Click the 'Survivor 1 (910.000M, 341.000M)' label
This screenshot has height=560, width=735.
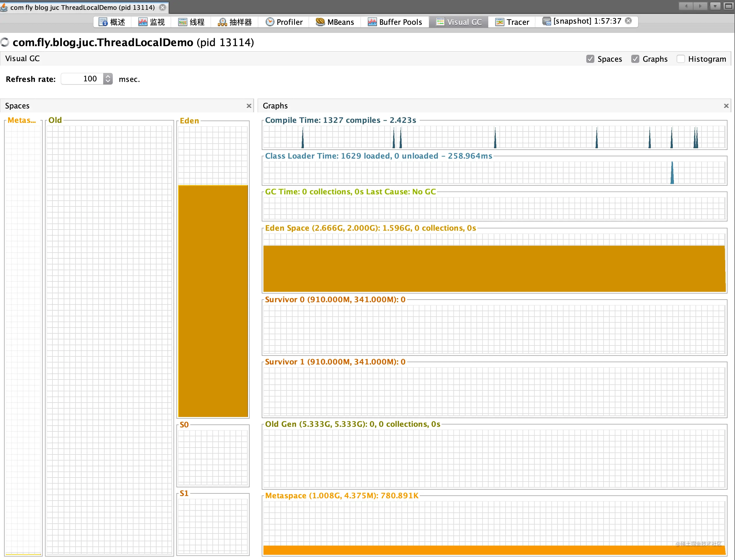[x=335, y=362]
